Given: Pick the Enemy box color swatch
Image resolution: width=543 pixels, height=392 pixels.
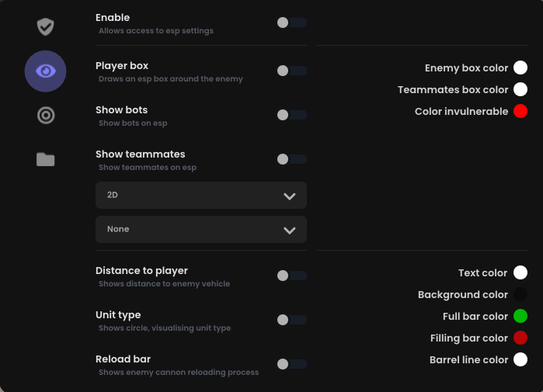Looking at the screenshot, I should (520, 68).
